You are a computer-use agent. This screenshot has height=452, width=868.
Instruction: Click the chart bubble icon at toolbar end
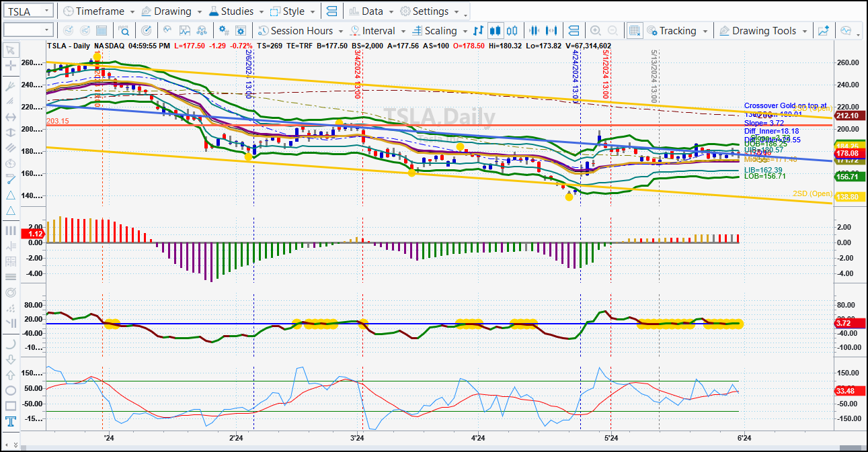845,30
